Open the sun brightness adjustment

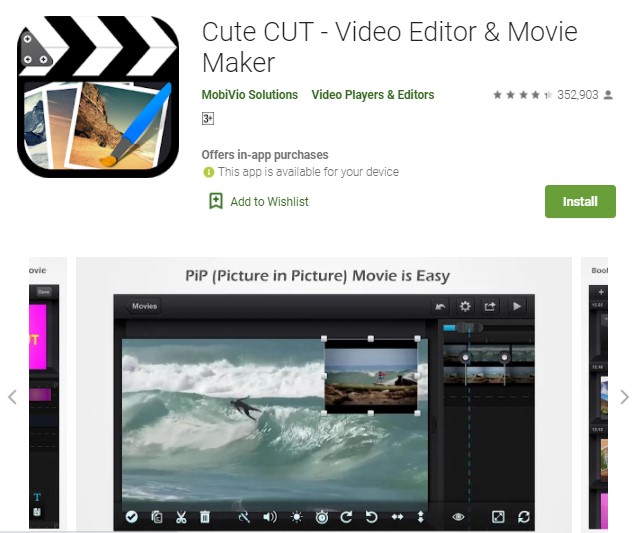296,517
